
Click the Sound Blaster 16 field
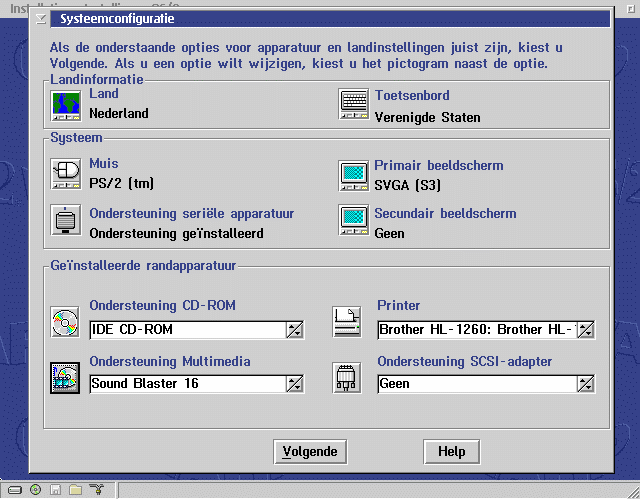188,384
